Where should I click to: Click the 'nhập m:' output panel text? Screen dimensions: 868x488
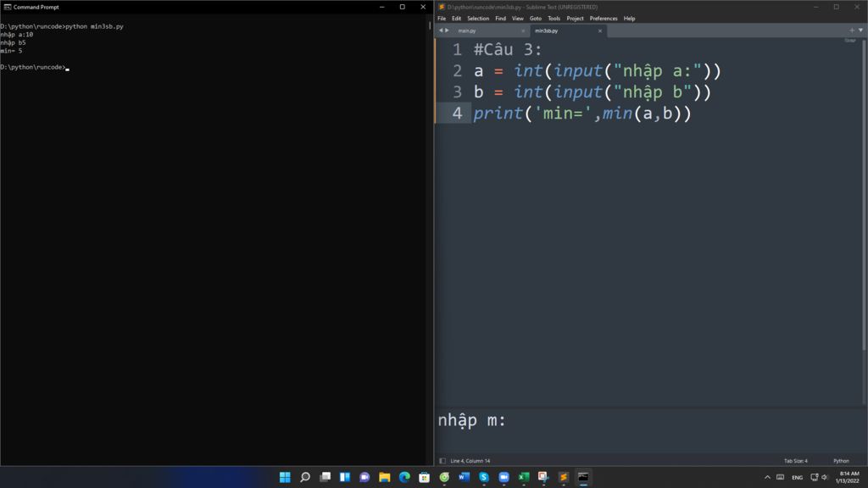pos(471,420)
